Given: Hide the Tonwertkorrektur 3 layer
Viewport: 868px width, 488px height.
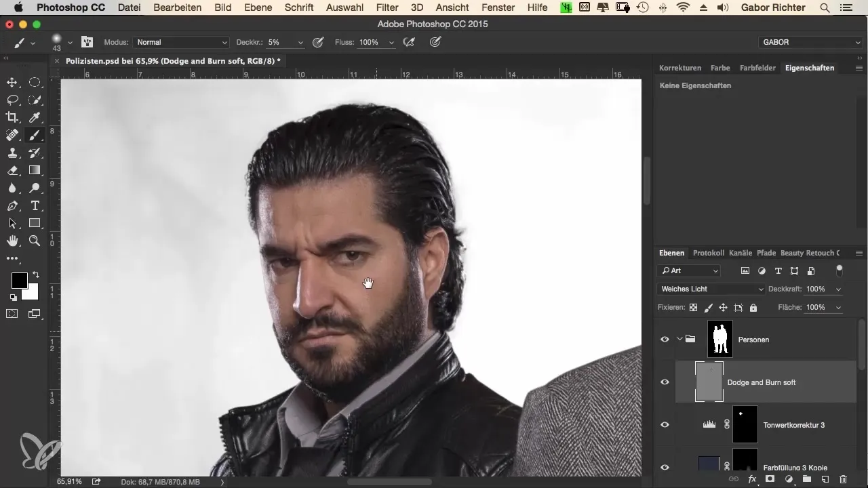Looking at the screenshot, I should (665, 425).
